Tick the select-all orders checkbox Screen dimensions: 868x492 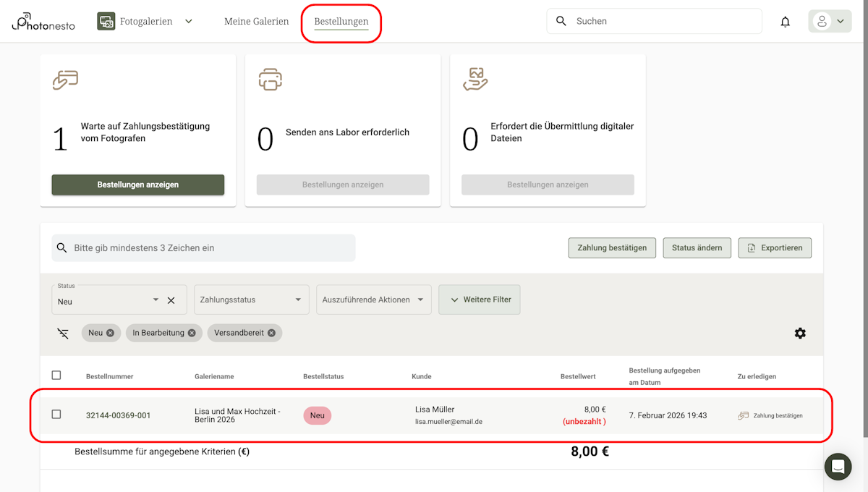coord(56,376)
